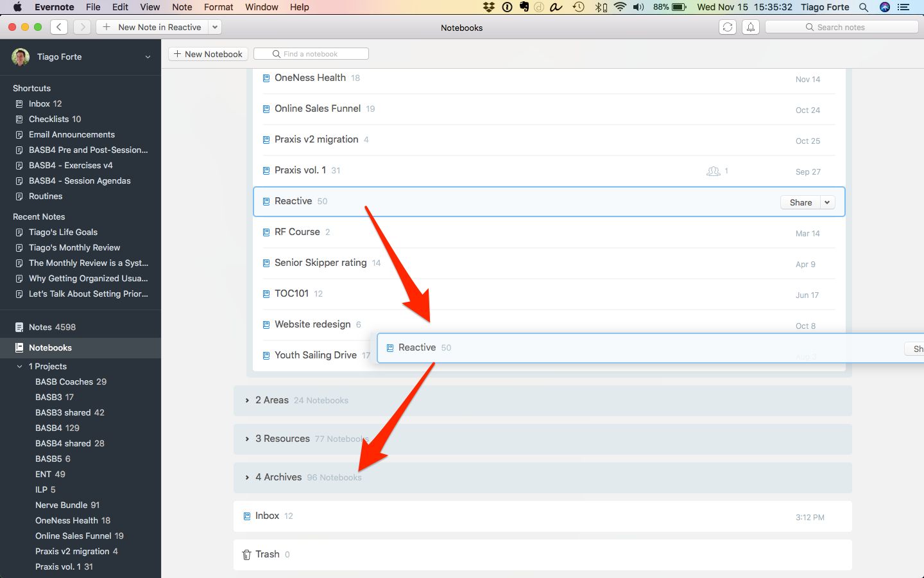Viewport: 924px width, 578px height.
Task: Expand the 3 Resources notebook stack
Action: pos(247,439)
